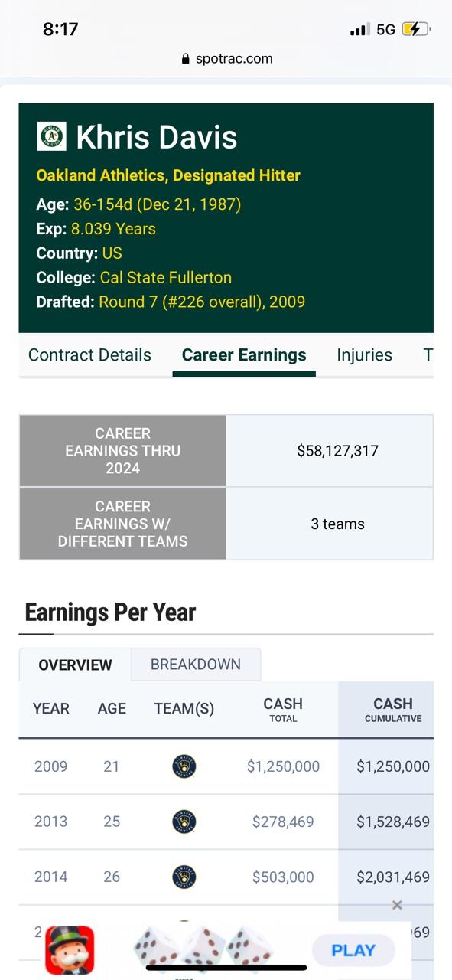This screenshot has height=980, width=452.
Task: Tap the Oakland Athletics logo beside Khris Davis
Action: point(51,136)
